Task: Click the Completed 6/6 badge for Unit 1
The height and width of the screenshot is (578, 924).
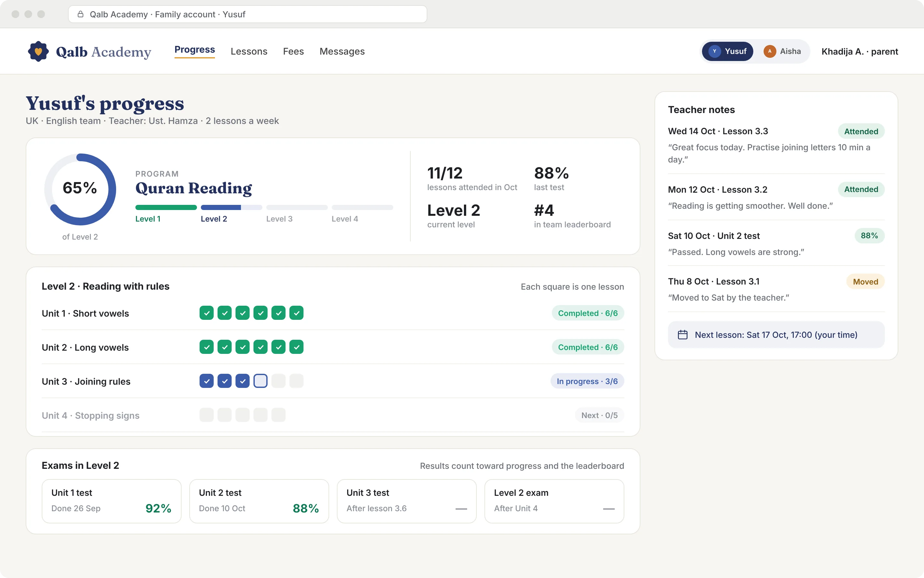Action: [x=588, y=313]
